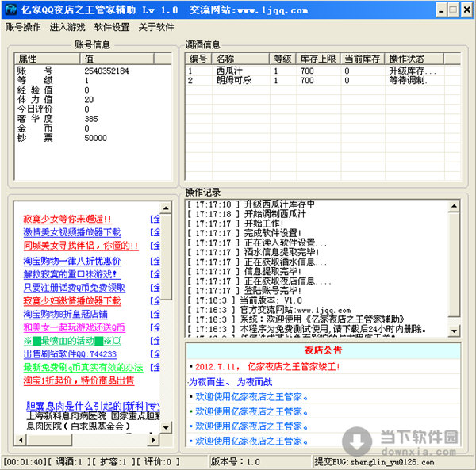Open link 和美女一起玩游戏还送Q币
476x470 pixels.
pos(74,327)
